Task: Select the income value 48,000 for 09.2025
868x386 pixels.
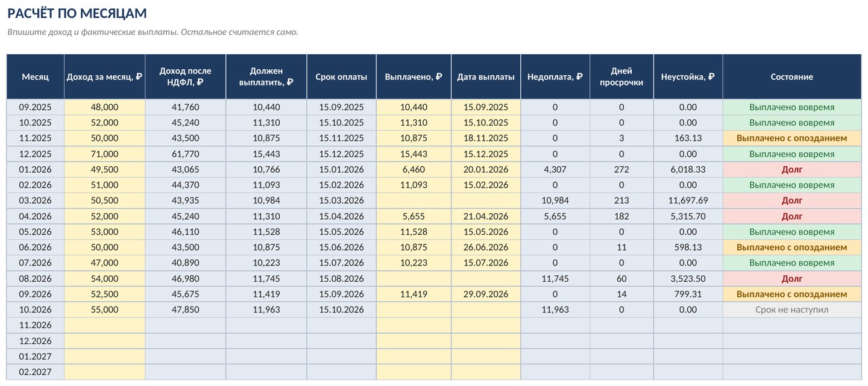Action: (104, 107)
